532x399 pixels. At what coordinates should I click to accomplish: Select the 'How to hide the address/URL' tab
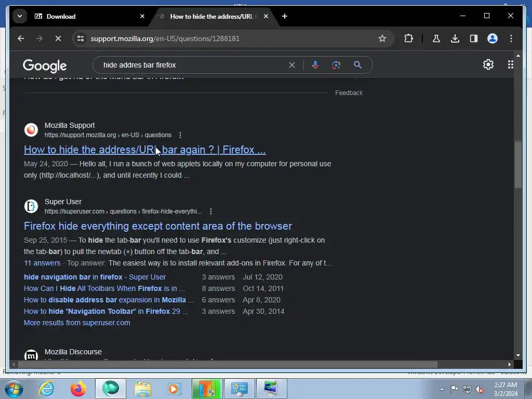pyautogui.click(x=213, y=16)
